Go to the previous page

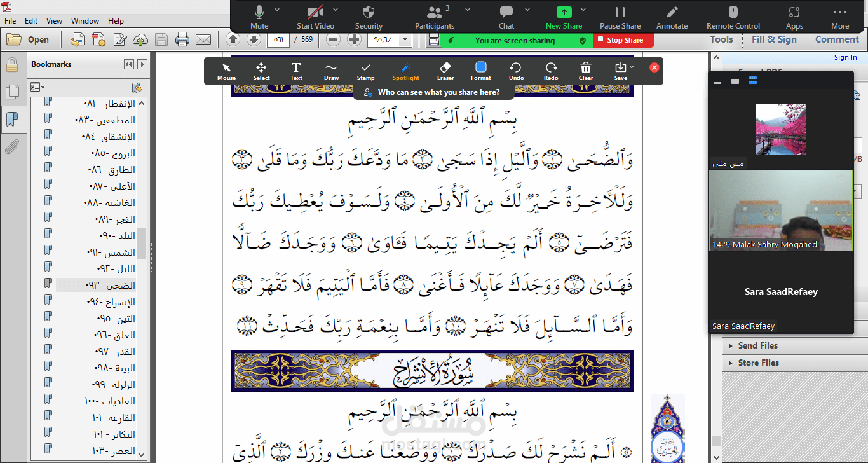[233, 39]
